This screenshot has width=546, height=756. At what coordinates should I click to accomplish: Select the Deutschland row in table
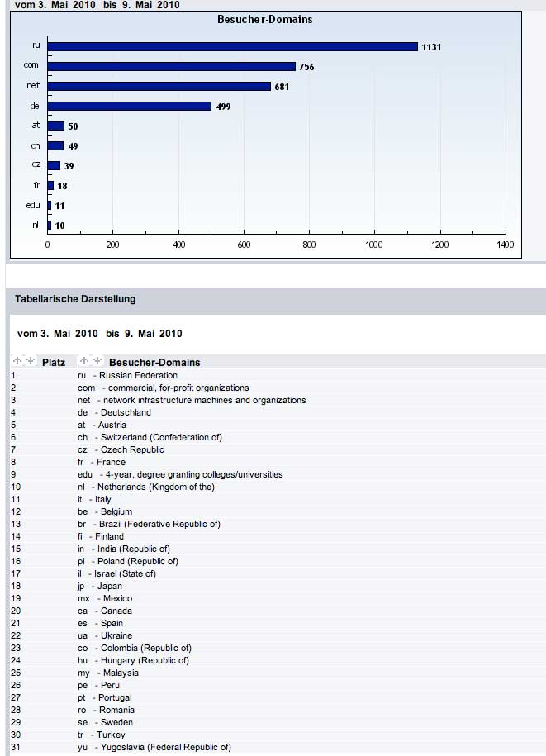[125, 412]
